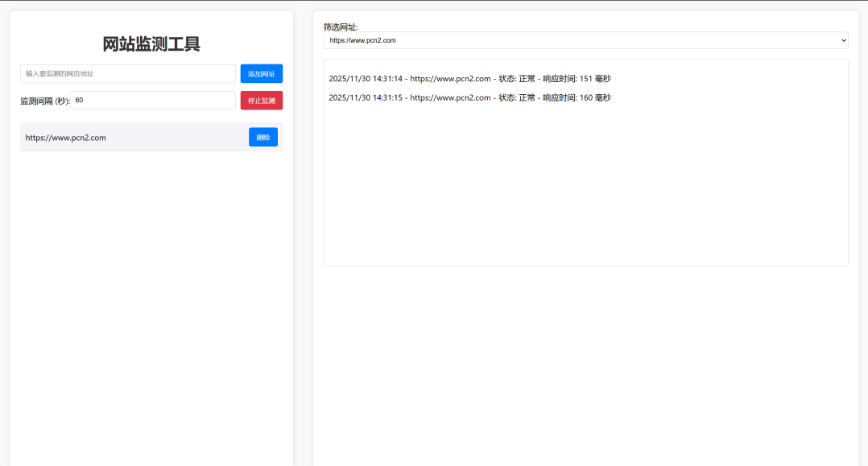
Task: Click the 筛选网址 label
Action: [x=345, y=27]
